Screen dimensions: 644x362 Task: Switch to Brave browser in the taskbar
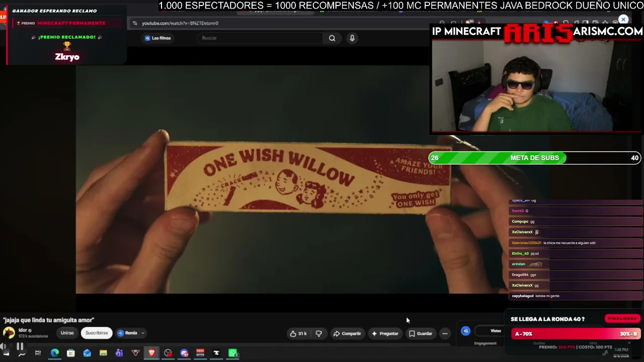point(151,353)
